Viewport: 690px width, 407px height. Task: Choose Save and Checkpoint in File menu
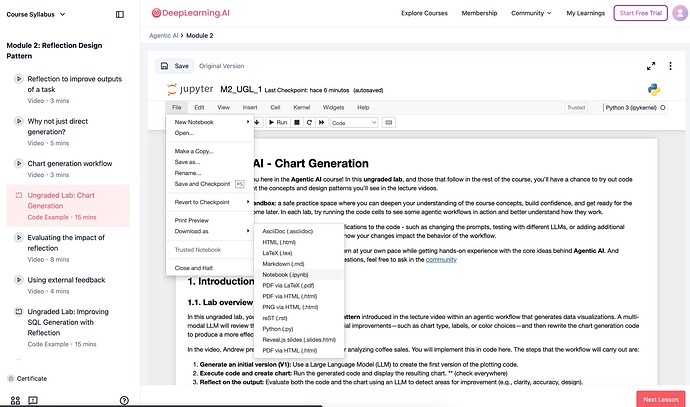[x=210, y=184]
